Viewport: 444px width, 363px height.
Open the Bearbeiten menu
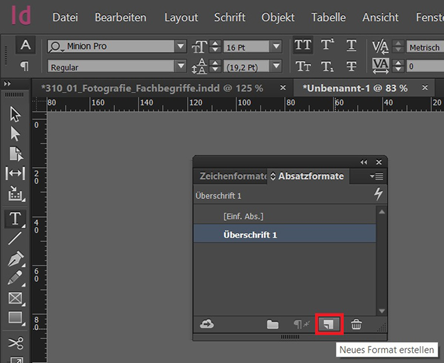120,17
